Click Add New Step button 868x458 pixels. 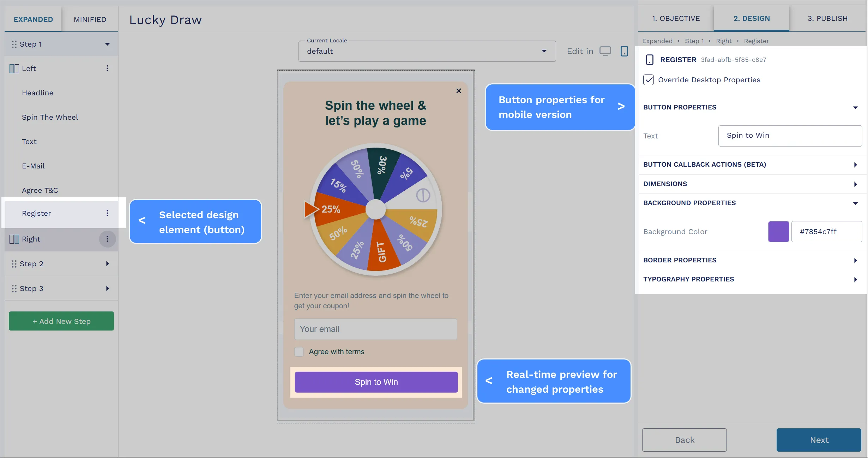tap(61, 321)
